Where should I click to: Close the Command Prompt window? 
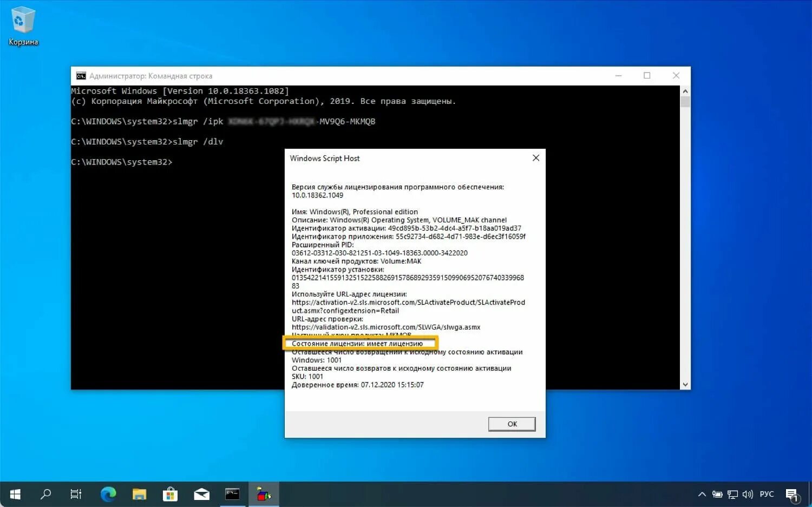click(x=676, y=76)
